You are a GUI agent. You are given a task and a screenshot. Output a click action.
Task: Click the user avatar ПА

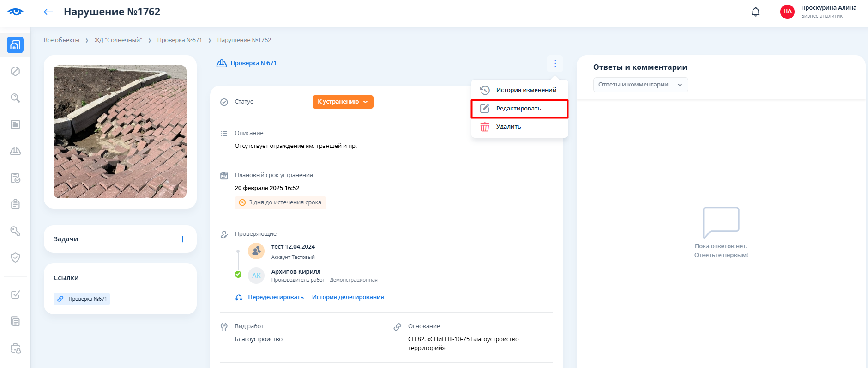click(x=787, y=12)
